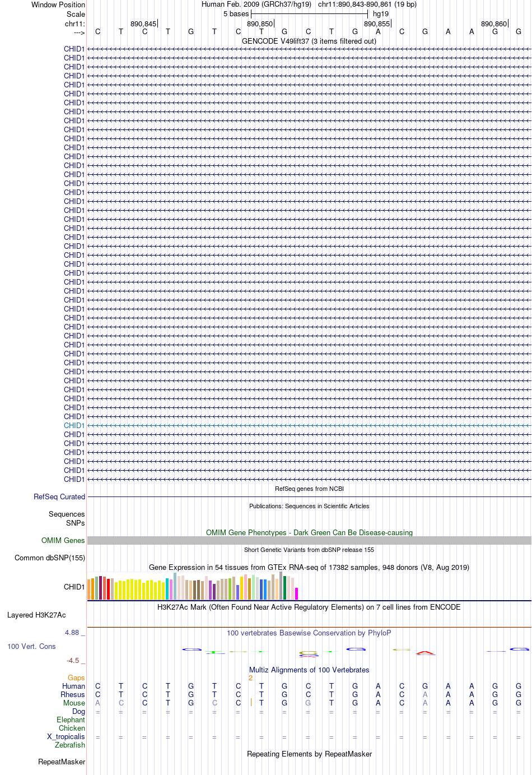Open the OMIM Genes track label
The image size is (532, 775).
tap(63, 540)
